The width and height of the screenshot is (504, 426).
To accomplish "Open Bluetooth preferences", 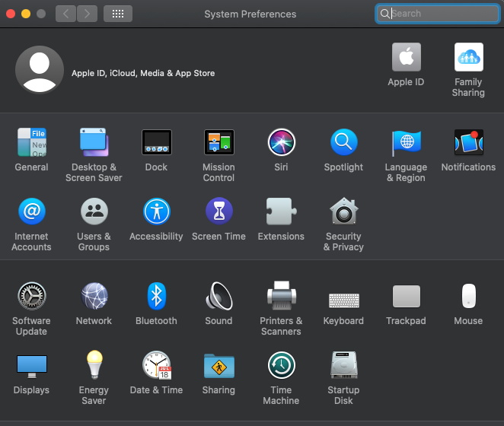I will coord(157,296).
